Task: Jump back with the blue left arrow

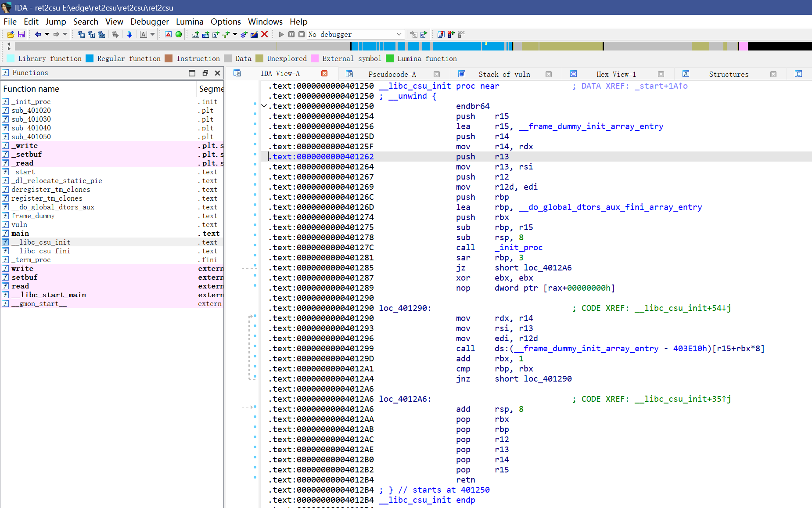Action: coord(38,34)
